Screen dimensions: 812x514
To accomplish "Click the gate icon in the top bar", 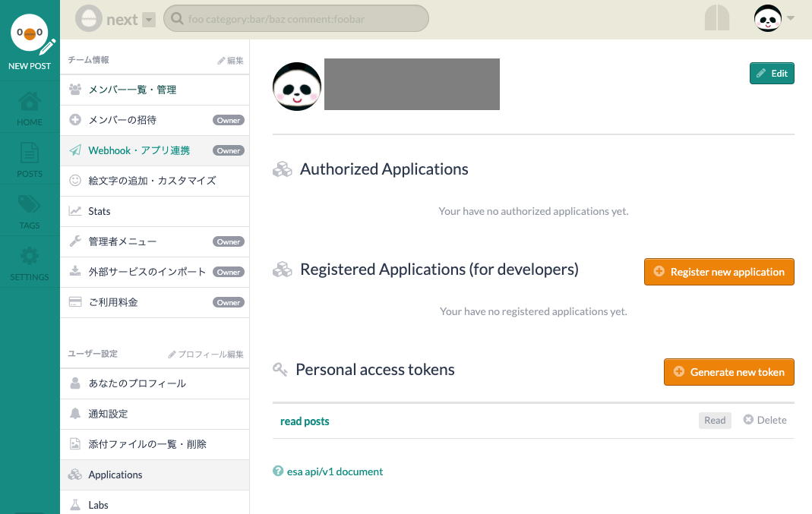I will click(716, 19).
